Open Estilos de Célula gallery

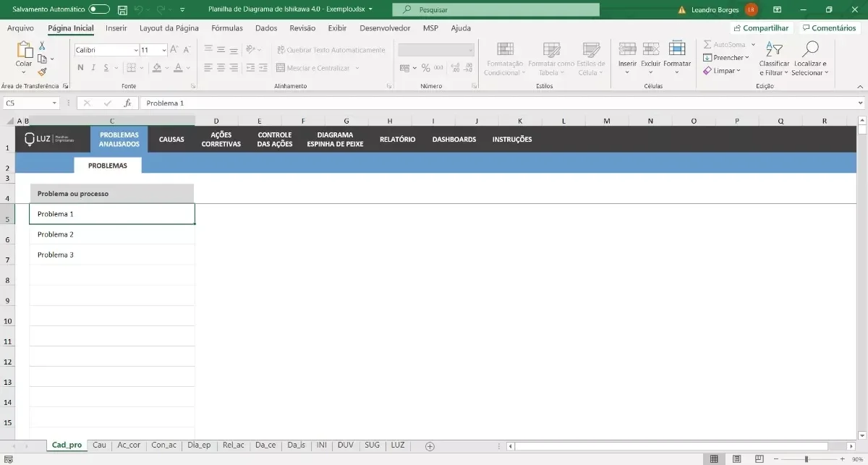click(591, 59)
